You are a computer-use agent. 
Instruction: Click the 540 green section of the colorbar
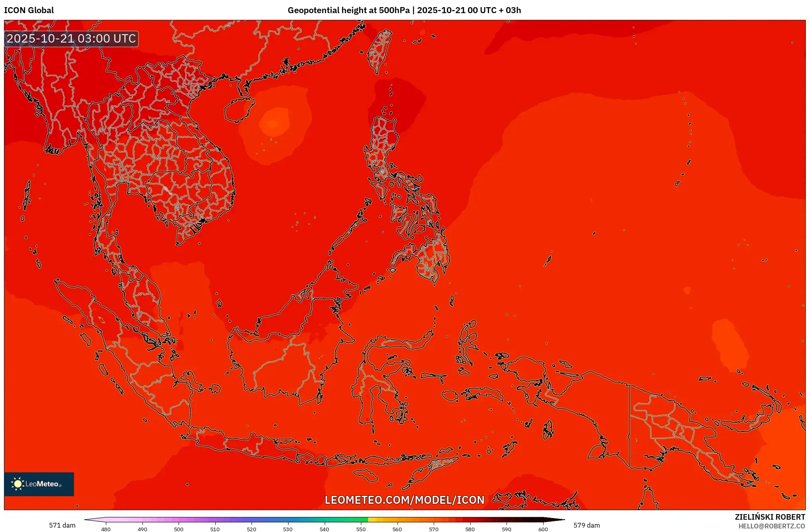pyautogui.click(x=324, y=520)
